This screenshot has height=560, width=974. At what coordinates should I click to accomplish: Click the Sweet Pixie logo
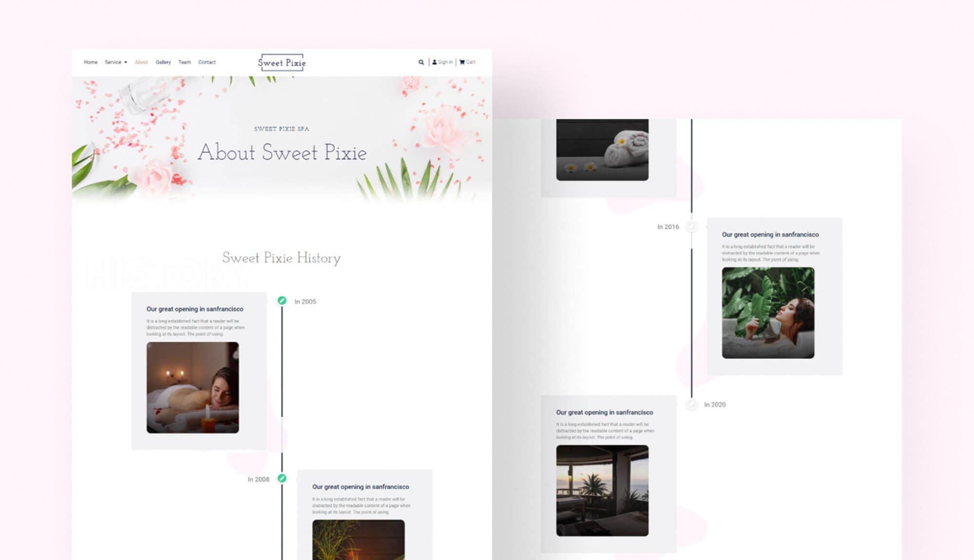pyautogui.click(x=281, y=63)
